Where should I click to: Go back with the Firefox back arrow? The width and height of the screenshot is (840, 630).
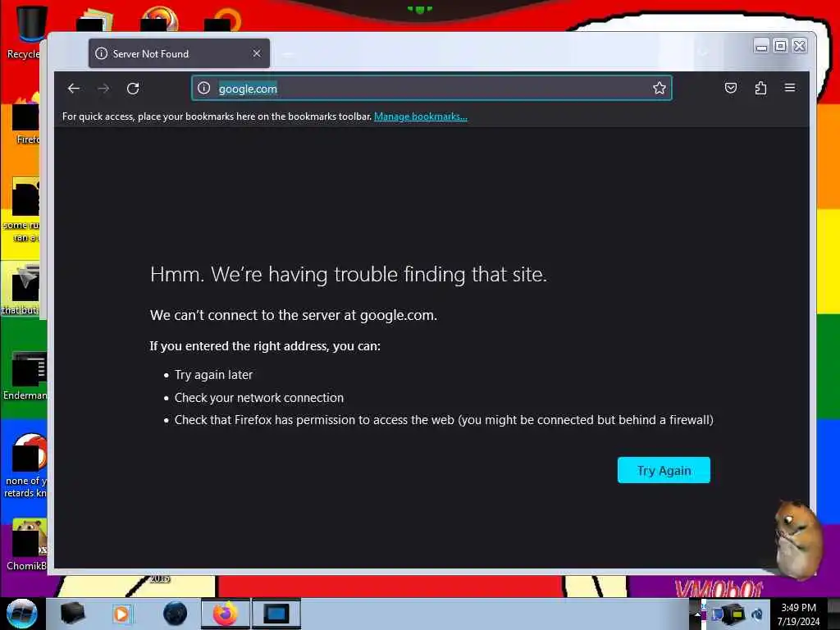[x=73, y=89]
